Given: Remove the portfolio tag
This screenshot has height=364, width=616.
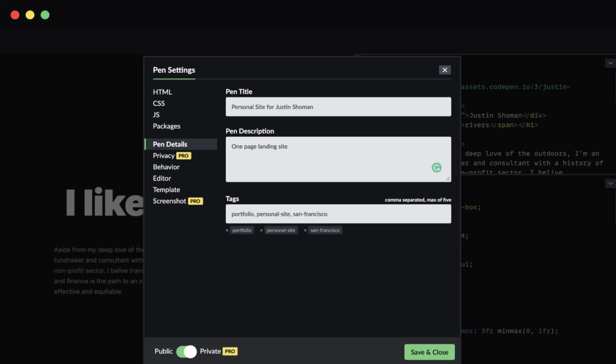Looking at the screenshot, I should 227,230.
